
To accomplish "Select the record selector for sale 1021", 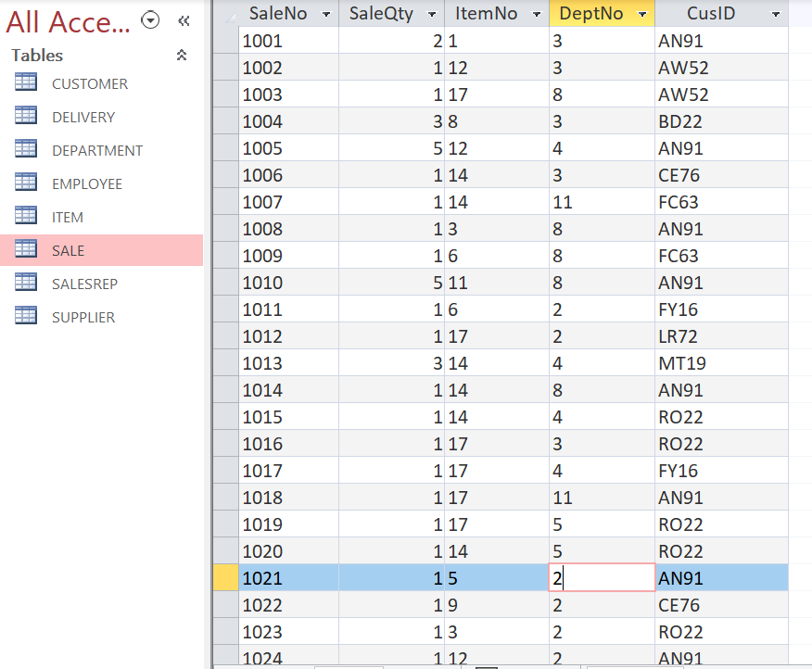I will click(x=223, y=577).
